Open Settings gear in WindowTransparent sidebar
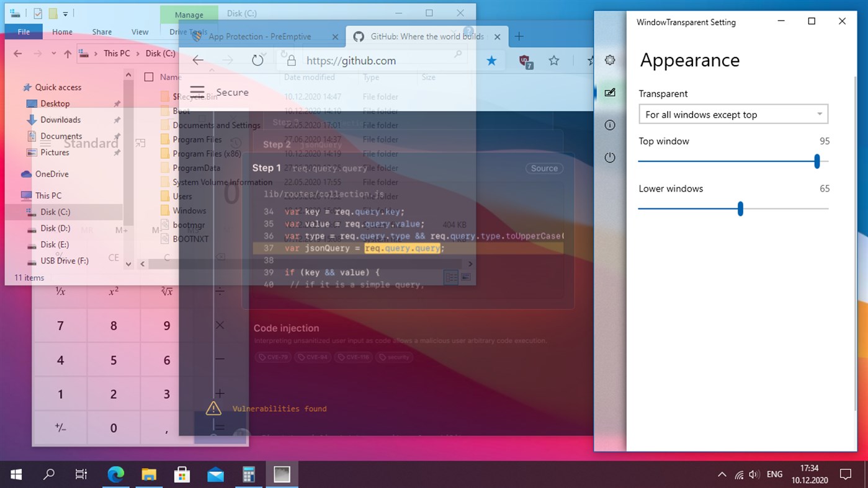 (x=610, y=60)
